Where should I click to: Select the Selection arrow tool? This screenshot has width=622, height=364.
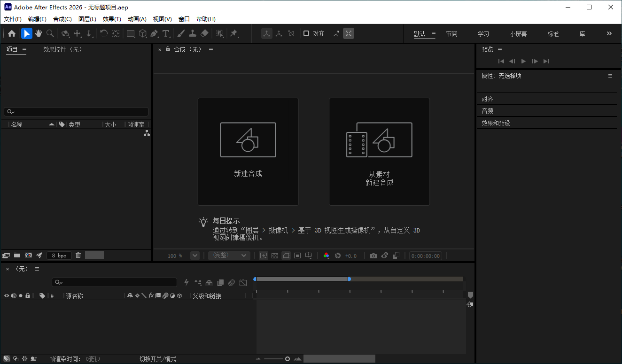point(27,33)
